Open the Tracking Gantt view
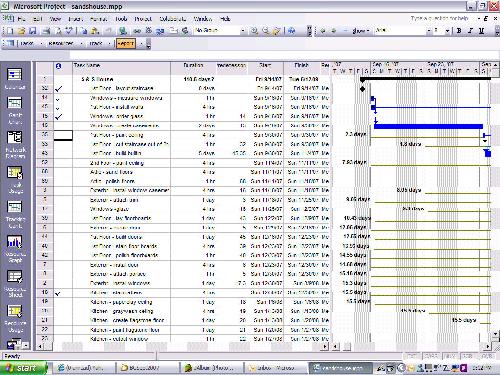This screenshot has height=375, width=500. (15, 215)
